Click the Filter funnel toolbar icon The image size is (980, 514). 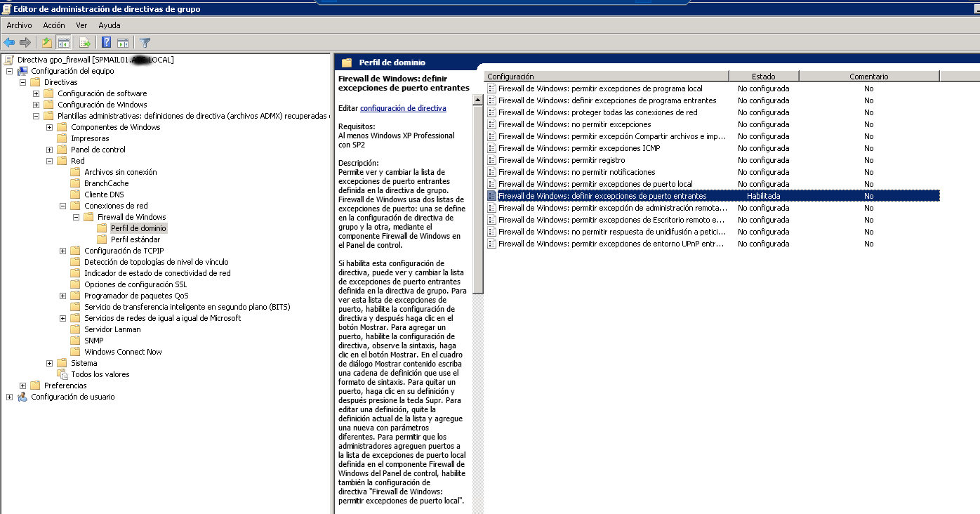[x=145, y=43]
